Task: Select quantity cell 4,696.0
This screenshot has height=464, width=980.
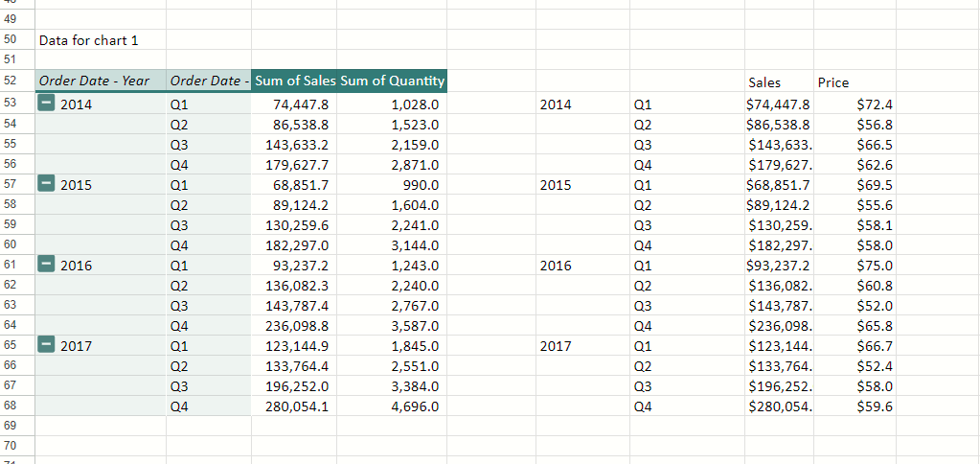Action: pos(392,406)
